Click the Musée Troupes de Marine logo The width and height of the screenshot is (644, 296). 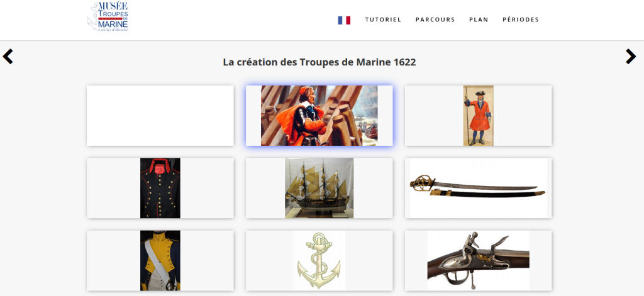tap(108, 17)
